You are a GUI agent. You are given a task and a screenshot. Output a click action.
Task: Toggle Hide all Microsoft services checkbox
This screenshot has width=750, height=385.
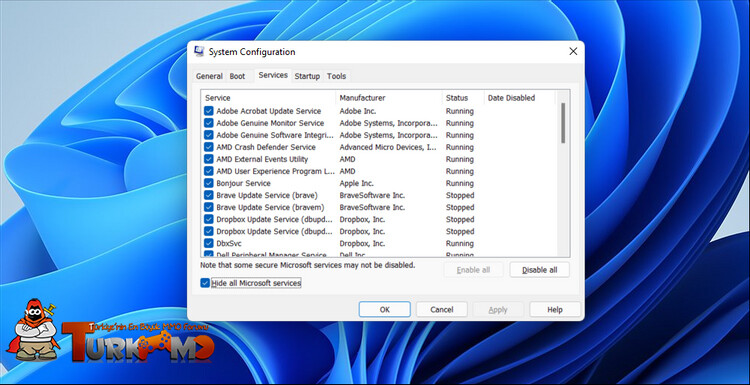point(205,283)
